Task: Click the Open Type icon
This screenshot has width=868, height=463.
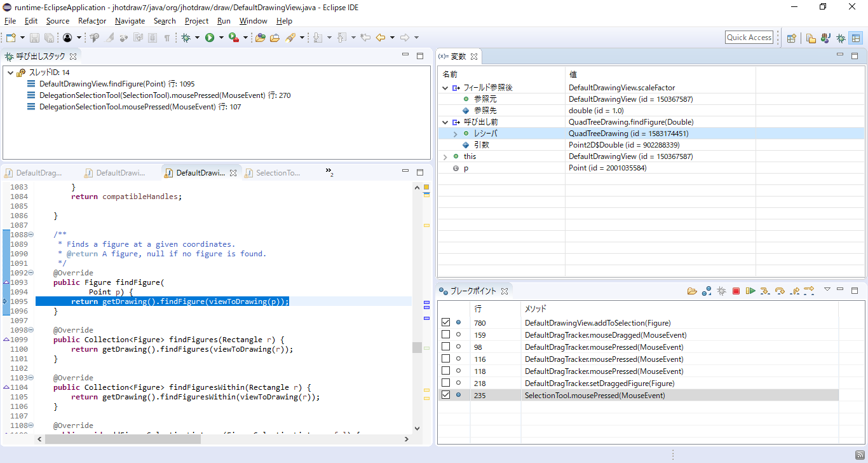Action: tap(260, 38)
